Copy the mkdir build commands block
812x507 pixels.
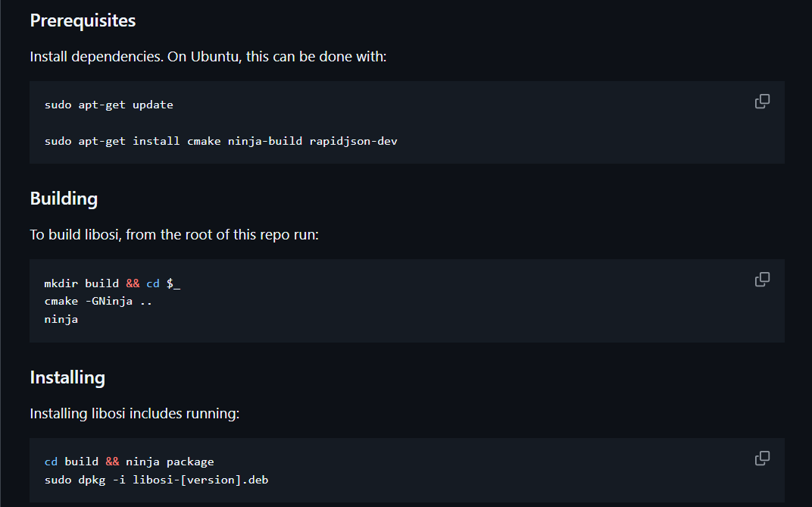point(762,279)
